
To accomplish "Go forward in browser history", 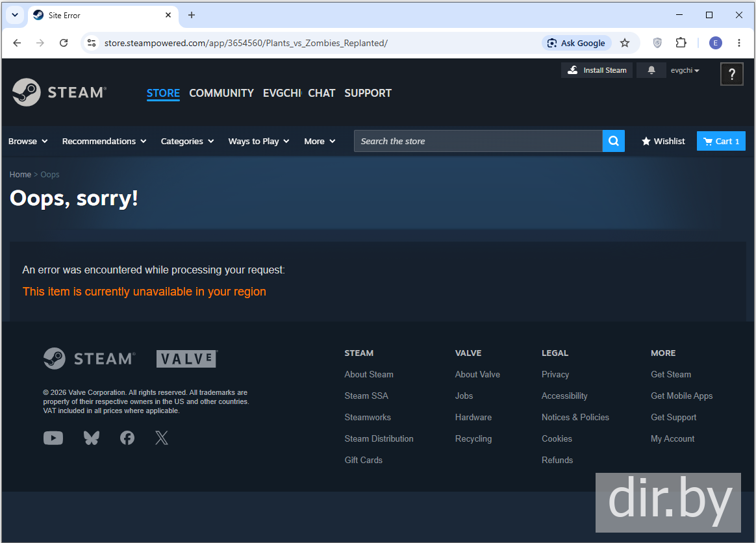I will point(40,43).
